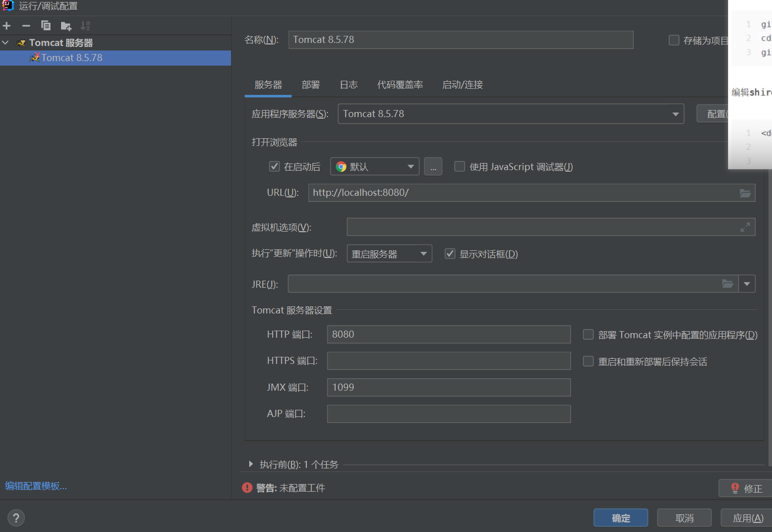Copy the selected configuration
772x532 pixels.
[46, 26]
